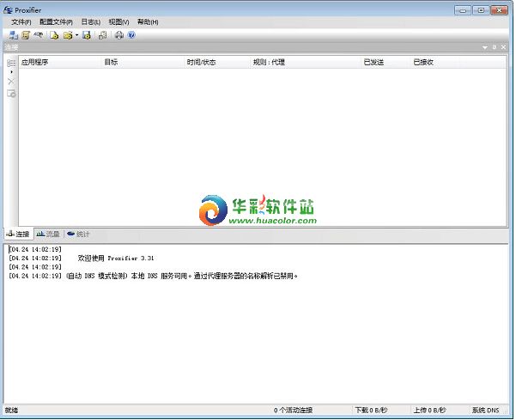Open the Proxification Rules toolbar icon
Screen dimensions: 516x420
26,35
